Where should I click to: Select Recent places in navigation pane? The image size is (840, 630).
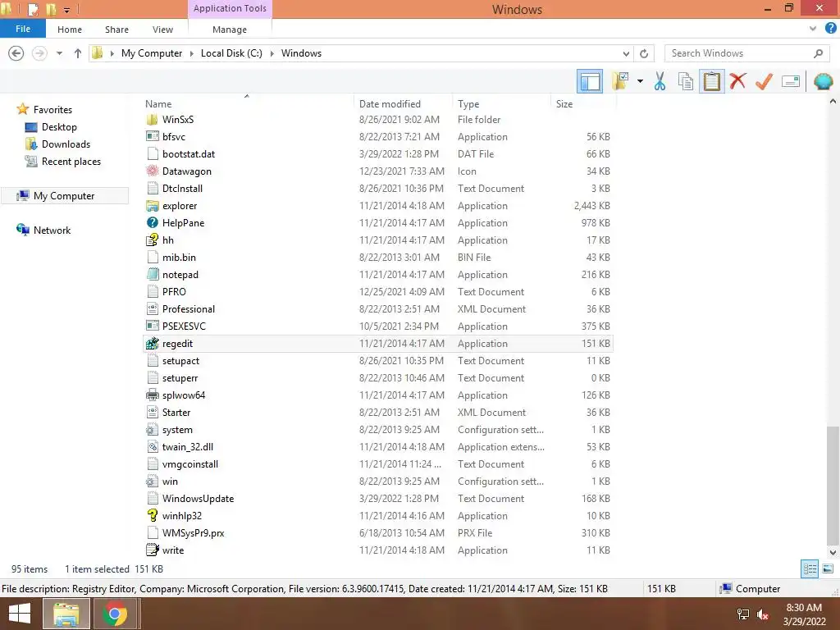pos(71,162)
